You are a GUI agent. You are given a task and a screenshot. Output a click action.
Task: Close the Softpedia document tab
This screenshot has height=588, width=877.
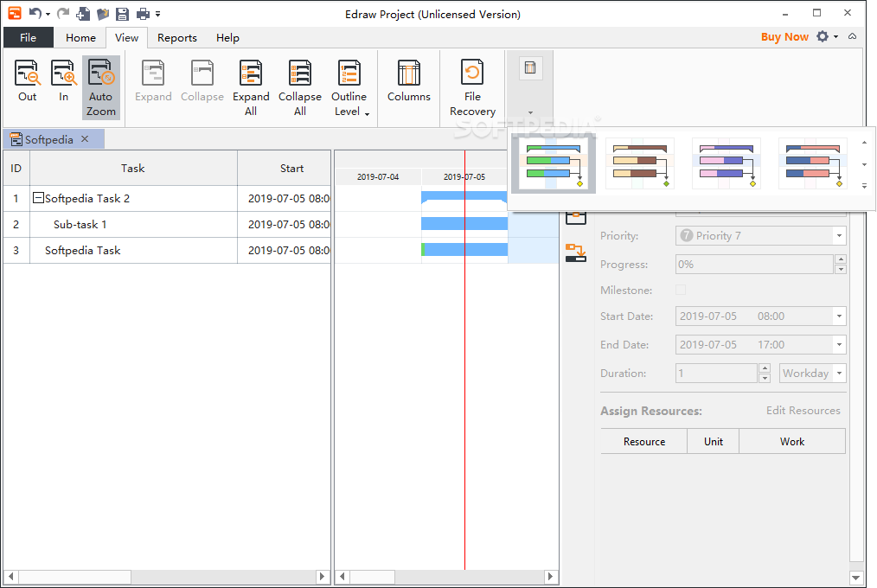[85, 138]
